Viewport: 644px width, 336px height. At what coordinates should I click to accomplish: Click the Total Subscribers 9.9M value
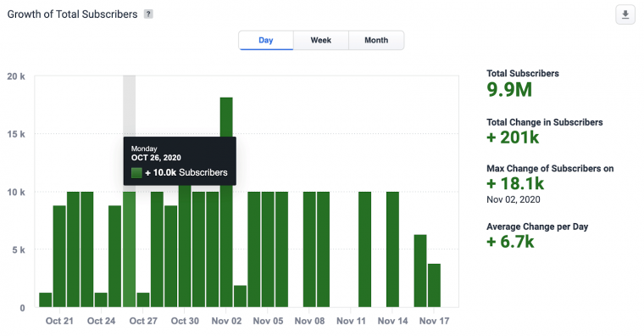point(509,90)
